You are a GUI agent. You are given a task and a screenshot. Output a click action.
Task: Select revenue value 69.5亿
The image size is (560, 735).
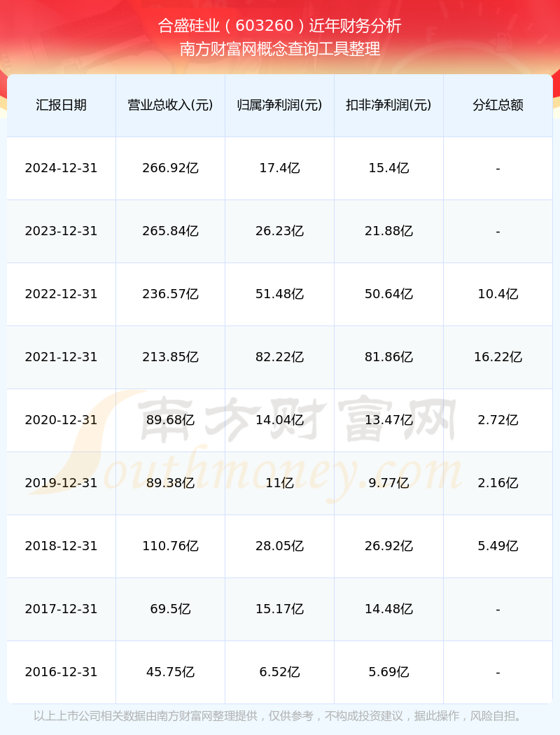[x=171, y=609]
